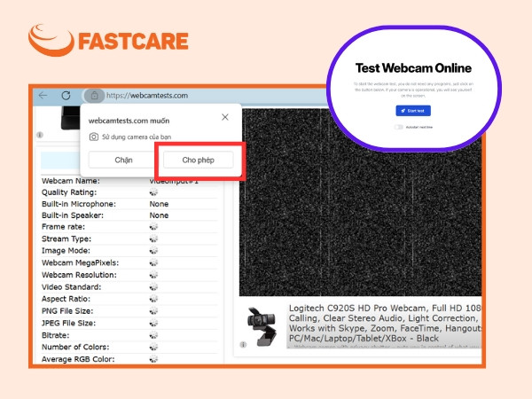The image size is (532, 399).
Task: Select the JPEG File Size label
Action: pyautogui.click(x=68, y=323)
